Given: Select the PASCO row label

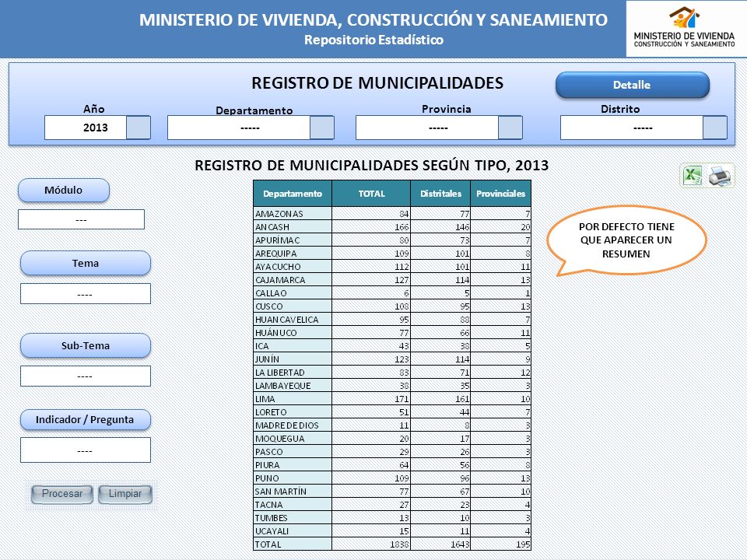Looking at the screenshot, I should pos(269,452).
